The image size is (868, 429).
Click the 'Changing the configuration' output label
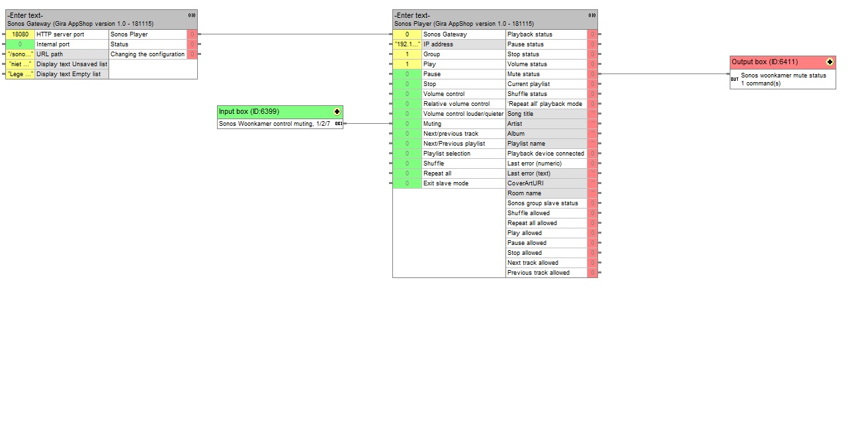click(x=148, y=54)
